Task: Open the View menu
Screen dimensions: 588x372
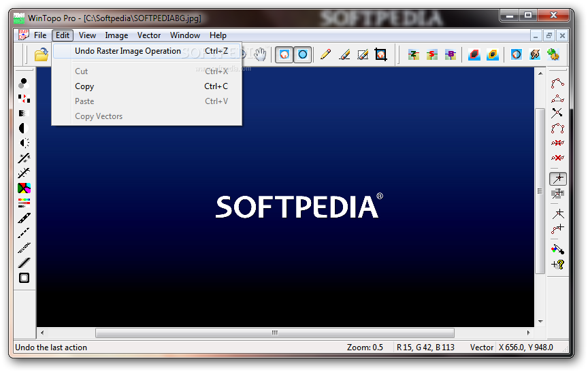Action: pos(87,35)
